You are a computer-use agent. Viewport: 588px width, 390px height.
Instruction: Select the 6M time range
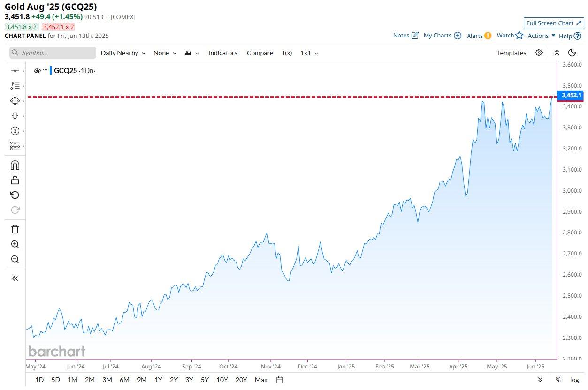point(124,380)
